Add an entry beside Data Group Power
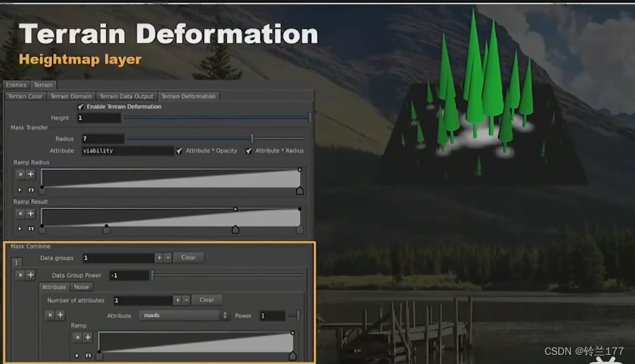 31,275
